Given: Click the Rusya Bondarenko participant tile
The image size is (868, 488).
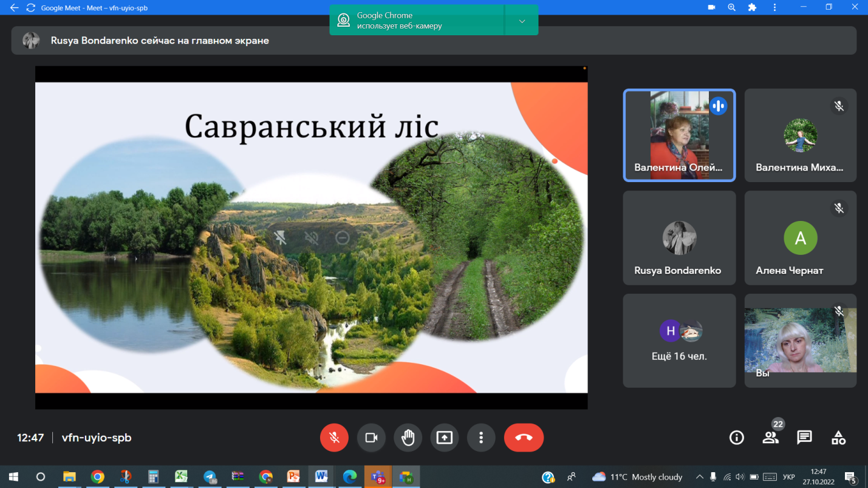Looking at the screenshot, I should click(x=679, y=238).
